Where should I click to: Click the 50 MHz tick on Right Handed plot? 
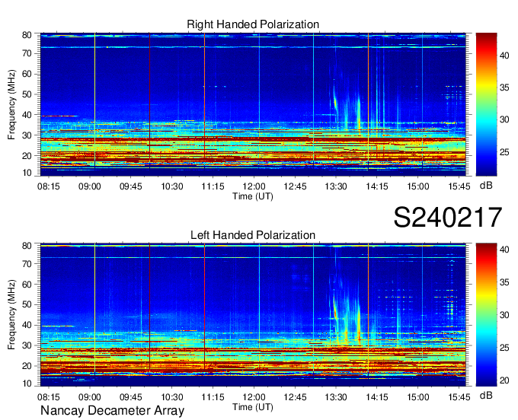[27, 94]
